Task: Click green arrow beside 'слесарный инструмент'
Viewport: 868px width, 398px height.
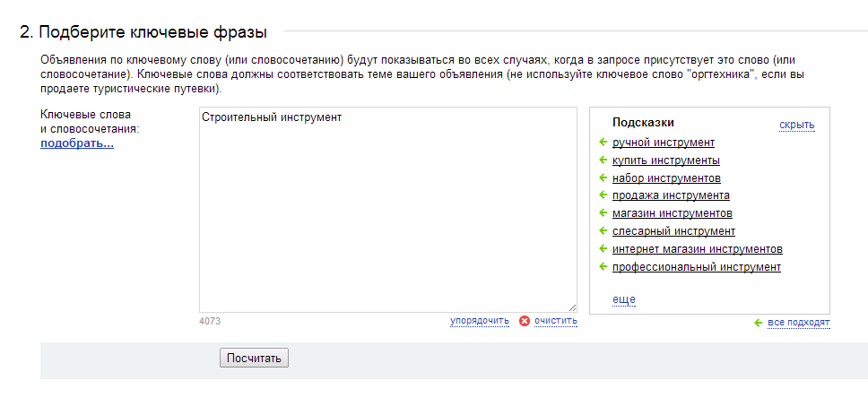Action: (x=603, y=230)
